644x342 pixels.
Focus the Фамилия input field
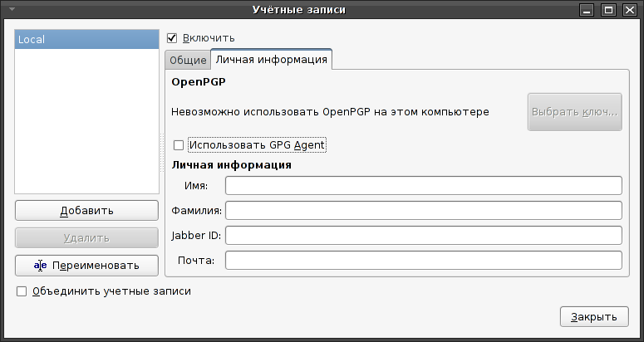[424, 211]
